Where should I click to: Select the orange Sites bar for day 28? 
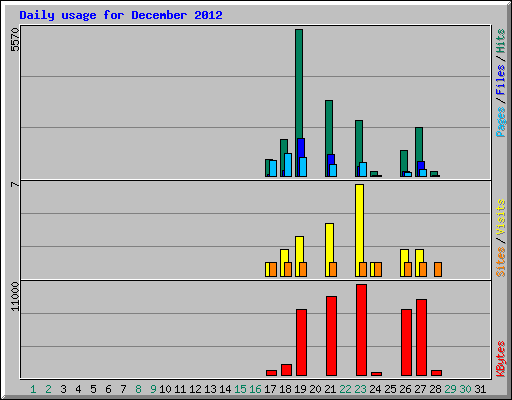click(438, 269)
